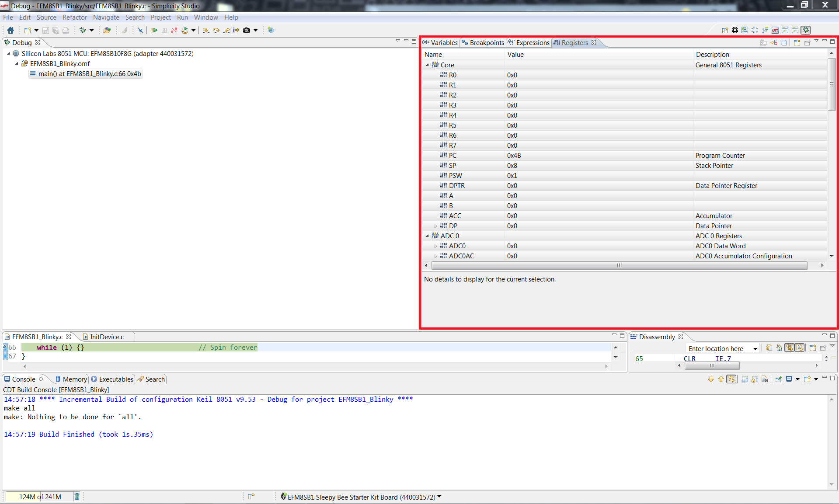The height and width of the screenshot is (504, 839).
Task: Toggle the console build-activity link button
Action: pyautogui.click(x=731, y=379)
